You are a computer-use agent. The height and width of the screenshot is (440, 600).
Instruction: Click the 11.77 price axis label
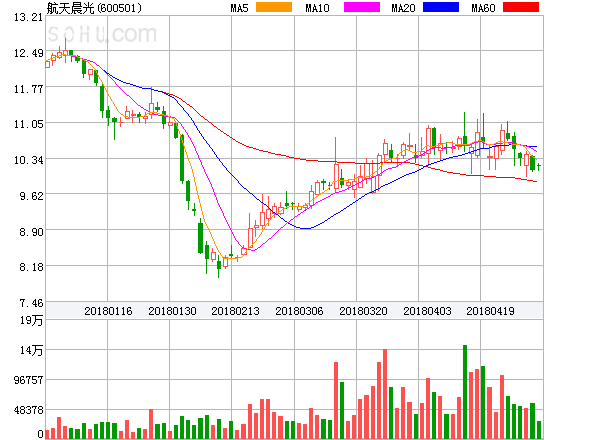[x=28, y=89]
